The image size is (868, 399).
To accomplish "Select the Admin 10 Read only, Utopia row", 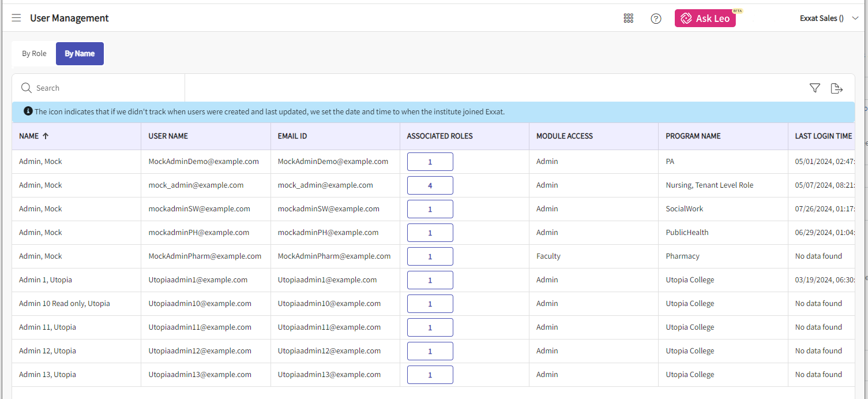I will tap(64, 304).
